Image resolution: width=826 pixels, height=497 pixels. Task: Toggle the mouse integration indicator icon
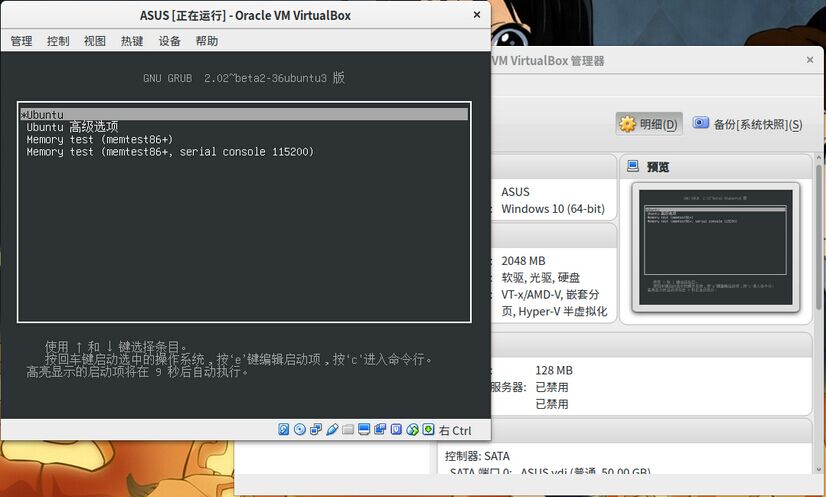tap(412, 430)
